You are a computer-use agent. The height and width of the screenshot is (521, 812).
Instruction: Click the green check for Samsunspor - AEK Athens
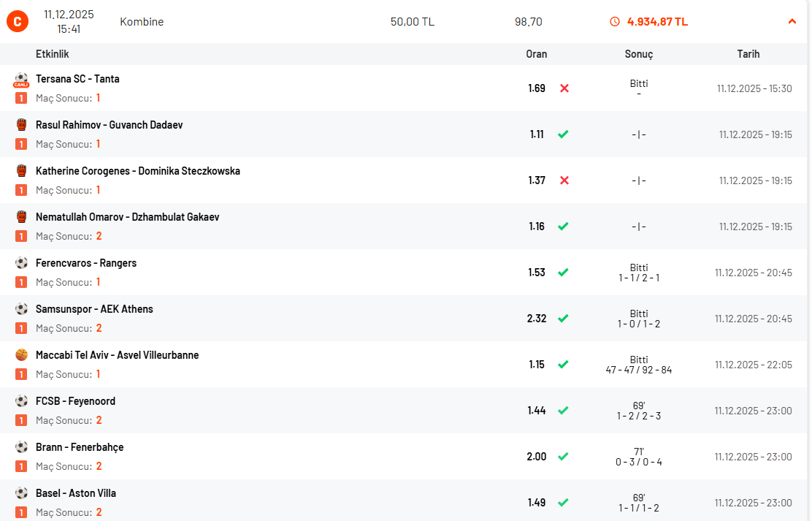point(564,319)
